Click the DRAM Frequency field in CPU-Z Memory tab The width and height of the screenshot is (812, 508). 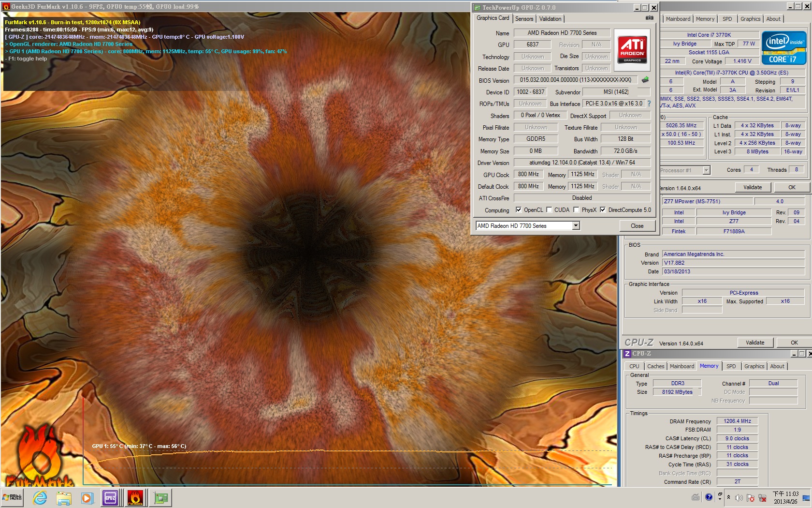point(737,421)
